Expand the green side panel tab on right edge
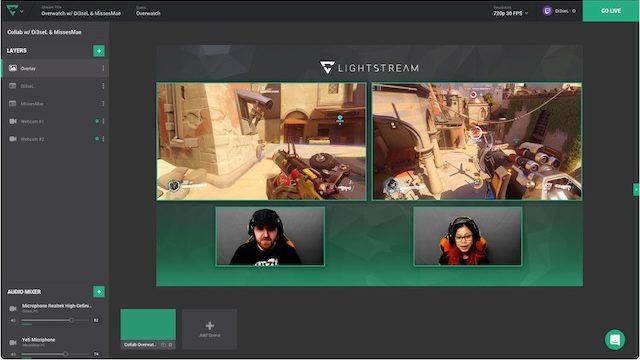 [636, 189]
